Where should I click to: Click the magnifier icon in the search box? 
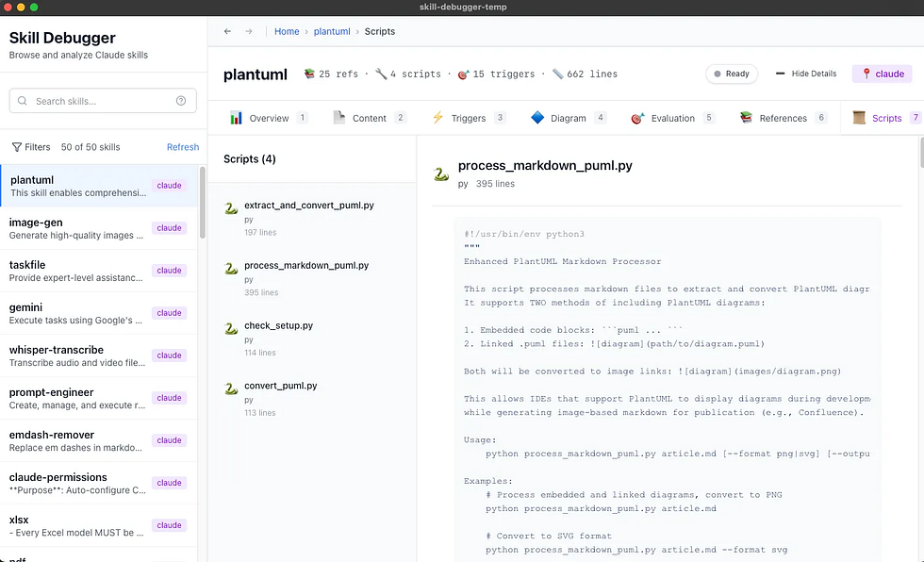(24, 100)
